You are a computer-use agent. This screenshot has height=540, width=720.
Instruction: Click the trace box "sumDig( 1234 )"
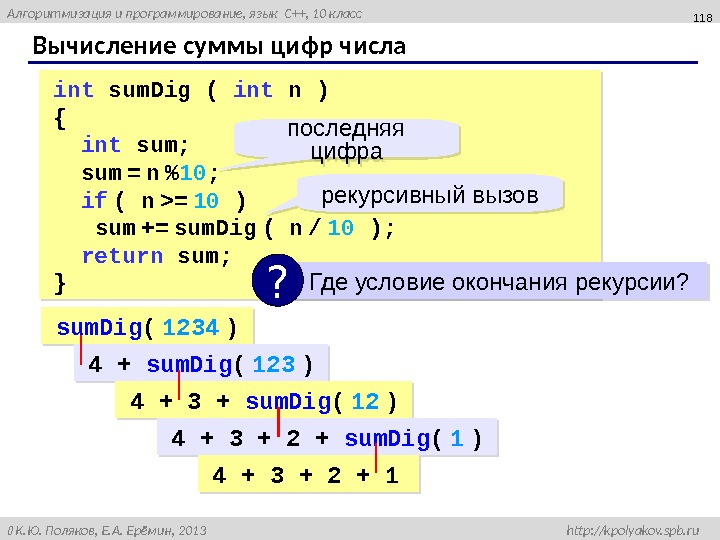(147, 326)
